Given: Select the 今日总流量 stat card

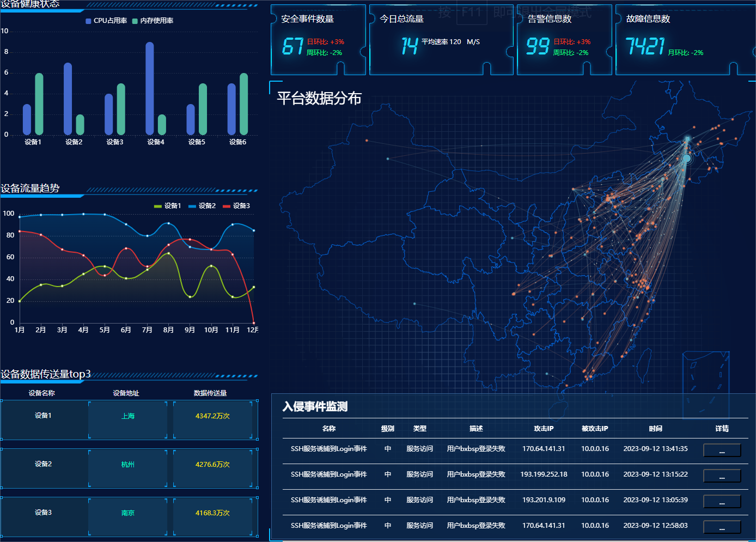Looking at the screenshot, I should (x=441, y=40).
